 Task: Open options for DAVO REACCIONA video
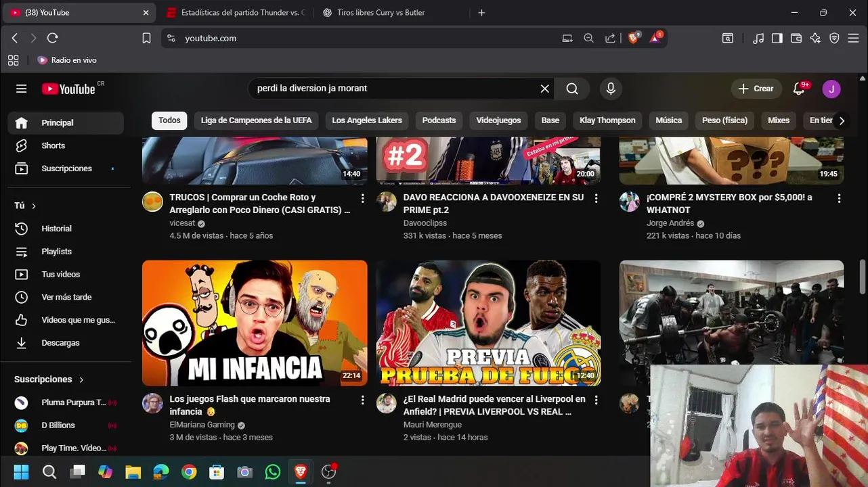596,198
